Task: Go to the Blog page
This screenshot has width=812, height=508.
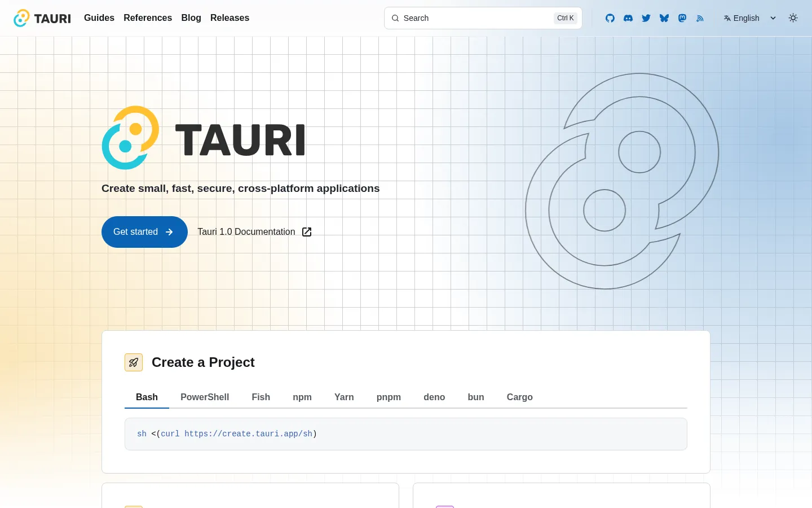Action: 191,18
